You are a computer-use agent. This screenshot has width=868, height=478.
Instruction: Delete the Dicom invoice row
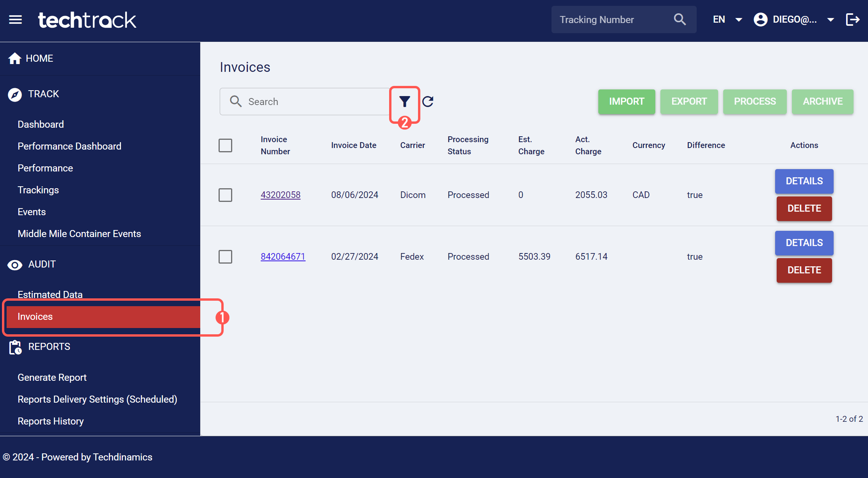(804, 209)
